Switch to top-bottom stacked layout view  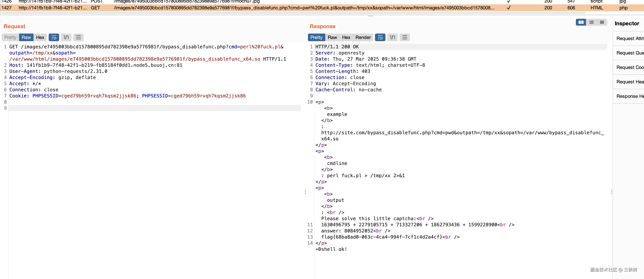pos(591,22)
